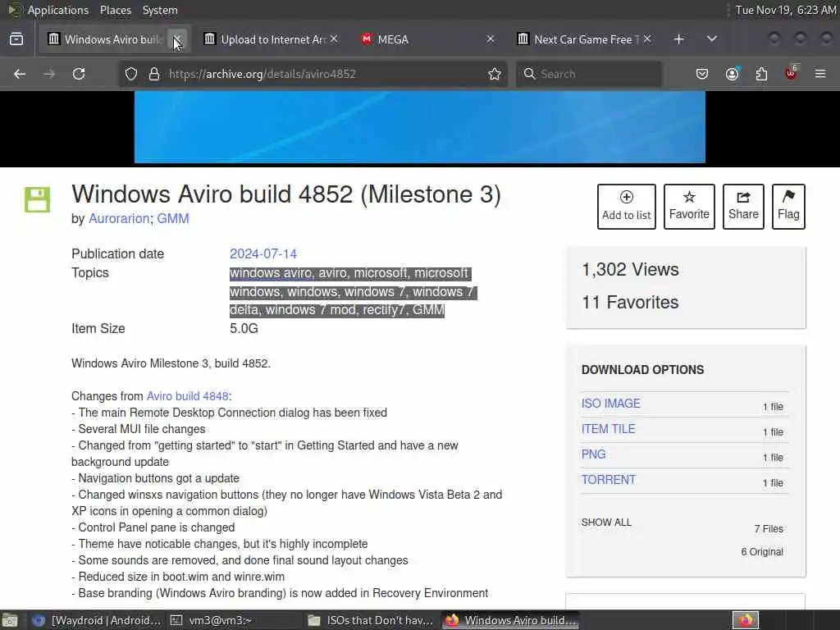The image size is (840, 630).
Task: Click the windows aviro topic link
Action: tap(271, 273)
